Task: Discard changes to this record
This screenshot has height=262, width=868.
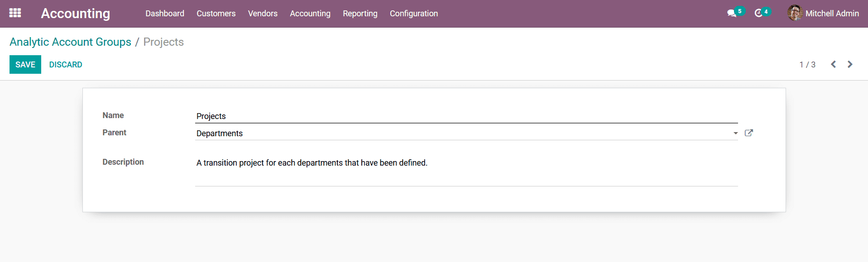Action: [66, 64]
